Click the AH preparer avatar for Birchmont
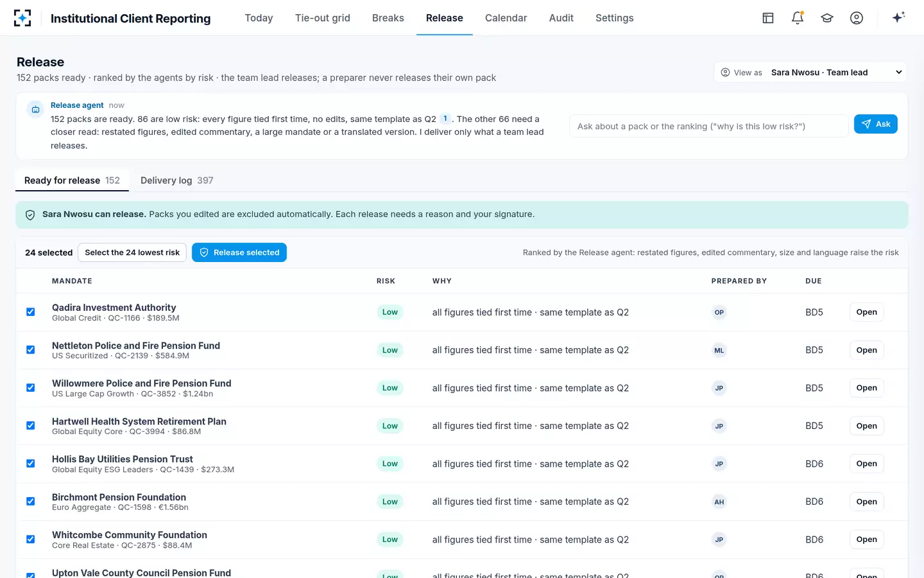This screenshot has height=578, width=924. click(719, 502)
